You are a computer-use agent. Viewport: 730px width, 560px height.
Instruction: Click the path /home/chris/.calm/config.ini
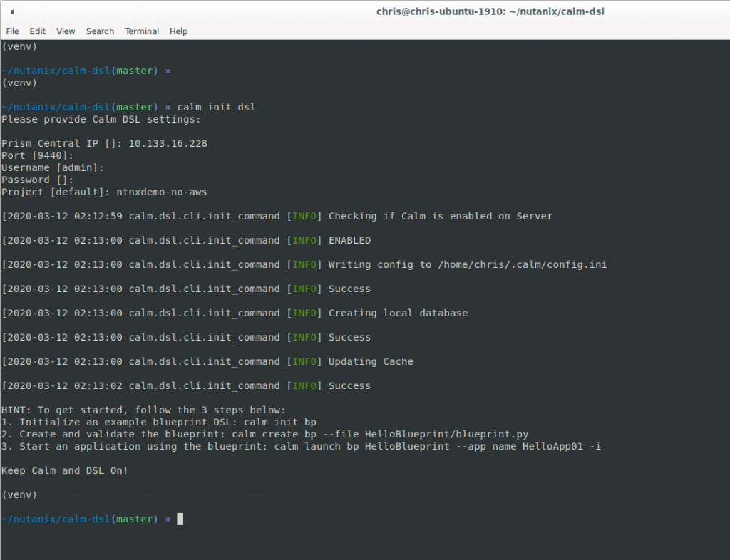coord(522,264)
